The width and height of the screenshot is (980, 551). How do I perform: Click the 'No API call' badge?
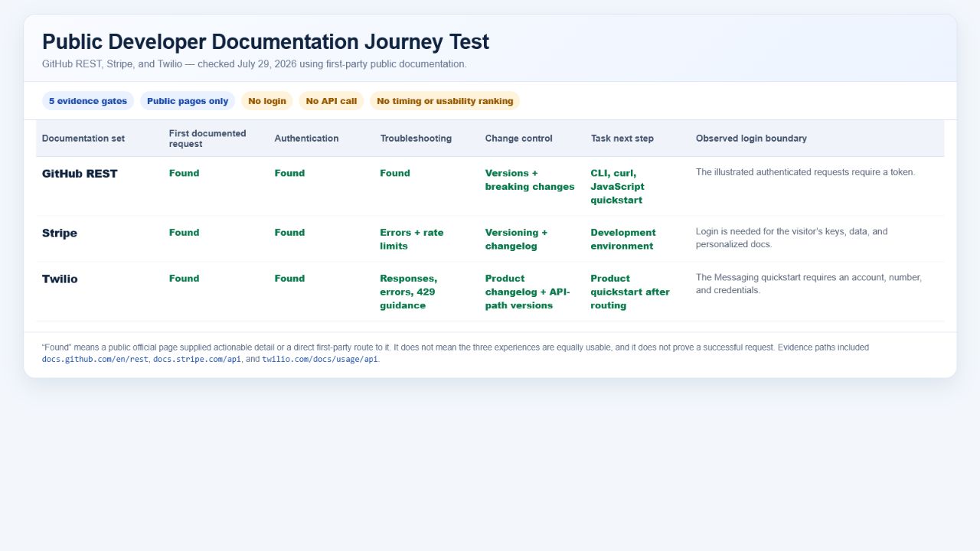[x=332, y=101]
